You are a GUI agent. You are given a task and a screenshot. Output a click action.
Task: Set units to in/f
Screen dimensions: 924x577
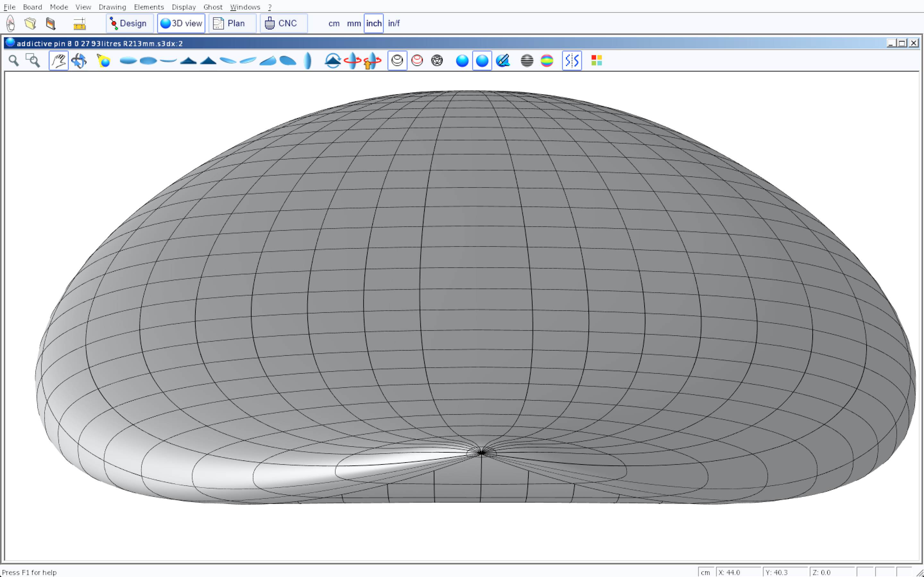click(394, 23)
